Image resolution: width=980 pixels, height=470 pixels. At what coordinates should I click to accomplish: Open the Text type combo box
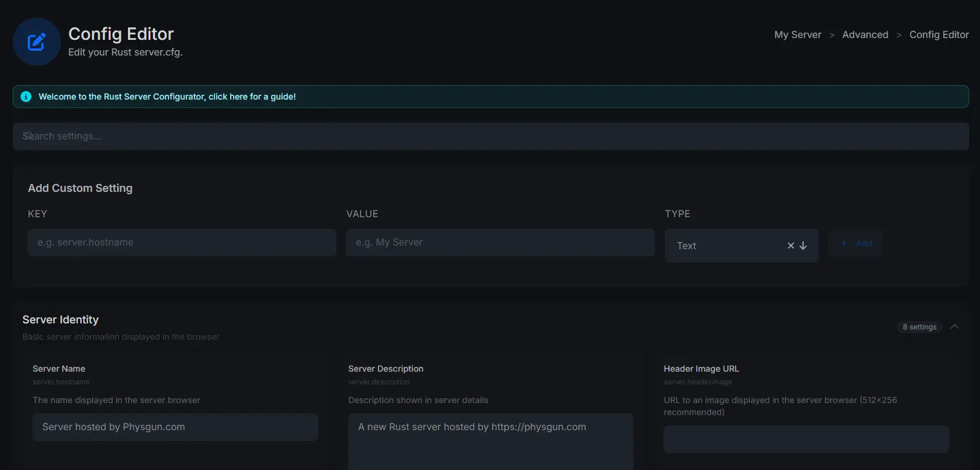(x=741, y=246)
